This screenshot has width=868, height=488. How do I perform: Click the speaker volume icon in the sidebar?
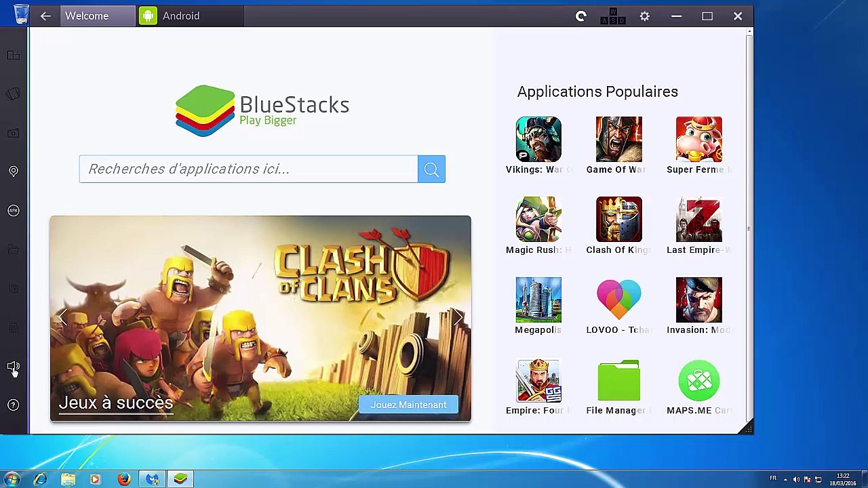(14, 367)
